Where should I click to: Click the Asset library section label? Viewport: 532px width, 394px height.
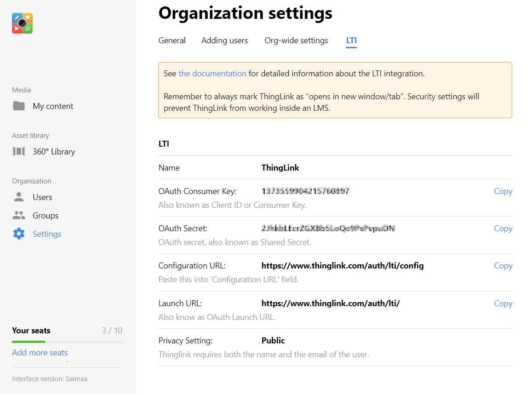tap(30, 136)
